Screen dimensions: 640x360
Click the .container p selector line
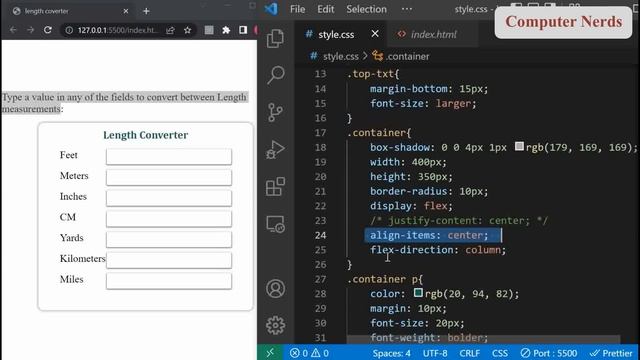click(x=385, y=279)
